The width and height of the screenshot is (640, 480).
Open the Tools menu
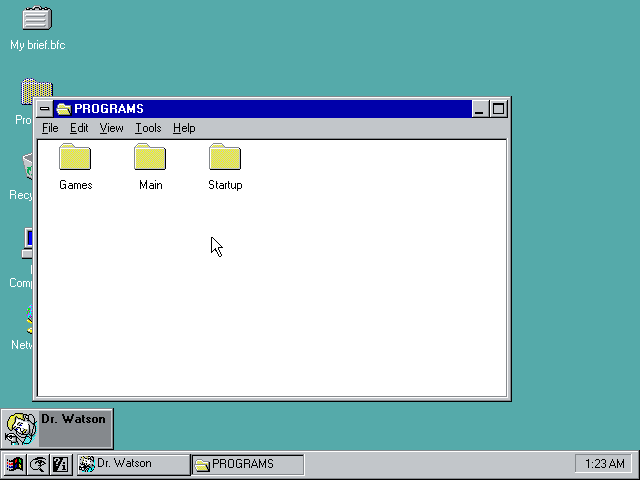148,128
